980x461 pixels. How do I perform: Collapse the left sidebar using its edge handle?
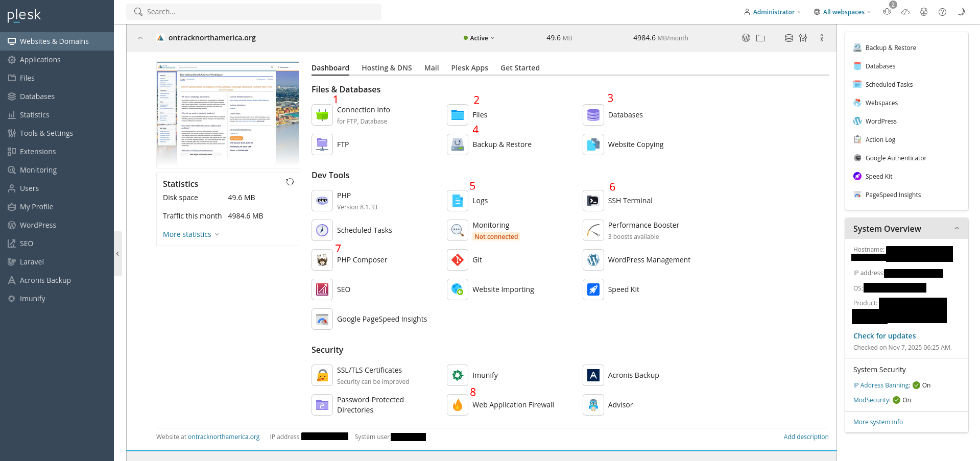(x=117, y=254)
